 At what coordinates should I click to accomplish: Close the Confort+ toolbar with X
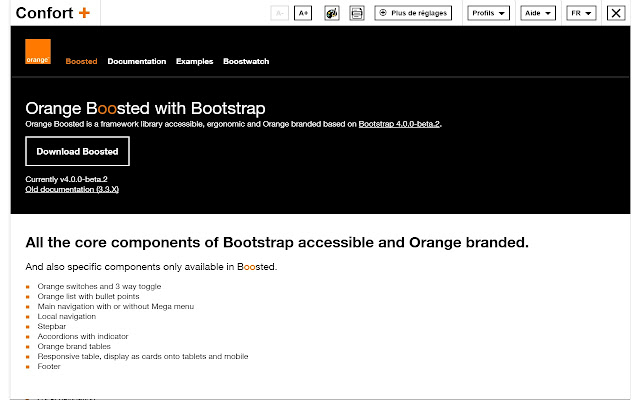coord(616,13)
